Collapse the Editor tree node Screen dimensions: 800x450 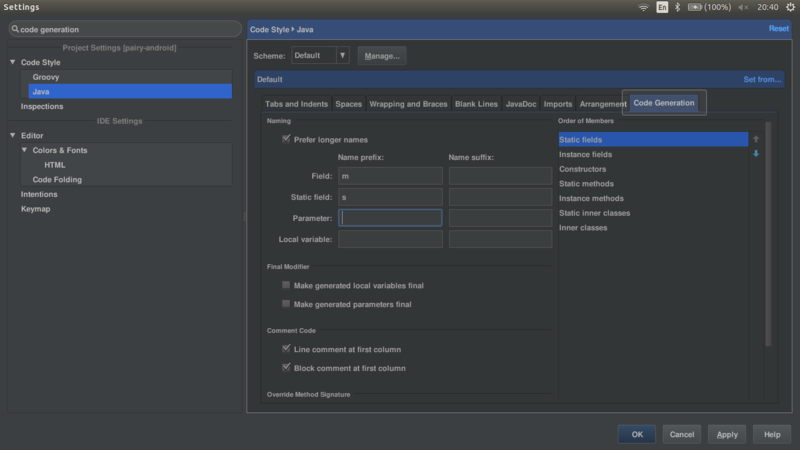[x=13, y=135]
